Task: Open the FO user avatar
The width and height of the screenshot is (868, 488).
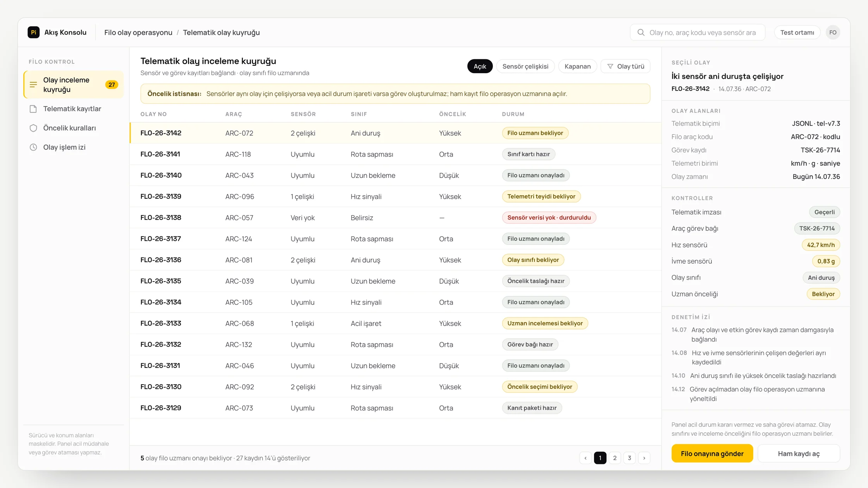Action: coord(833,32)
